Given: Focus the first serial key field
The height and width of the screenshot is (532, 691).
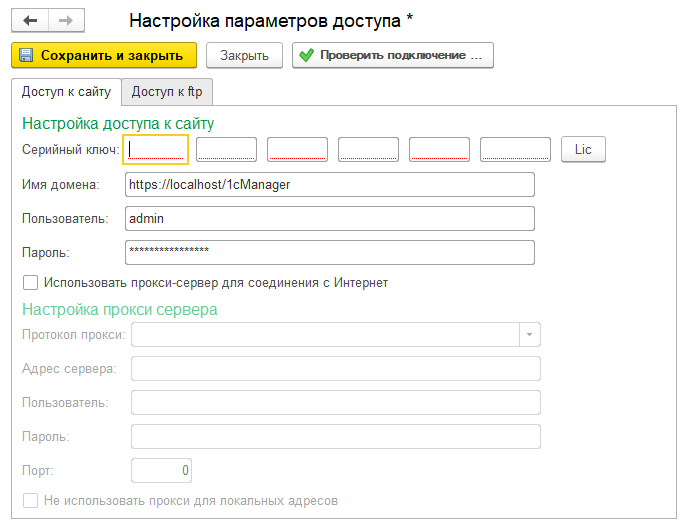Looking at the screenshot, I should click(156, 149).
